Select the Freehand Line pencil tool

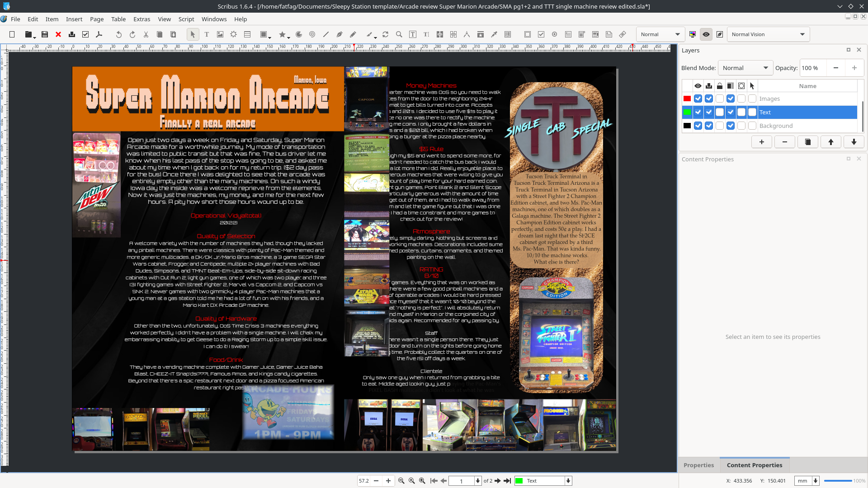tap(353, 34)
